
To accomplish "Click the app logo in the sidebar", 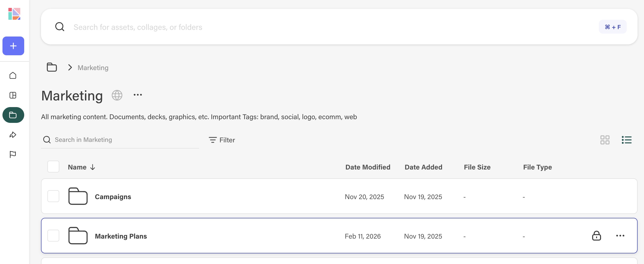I will tap(14, 14).
